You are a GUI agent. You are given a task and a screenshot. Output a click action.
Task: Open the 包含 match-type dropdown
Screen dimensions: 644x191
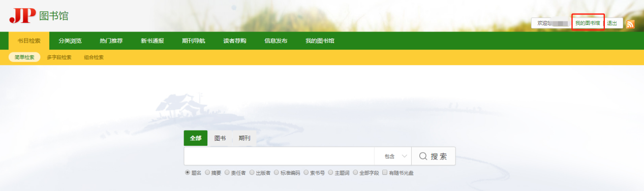[x=393, y=156]
